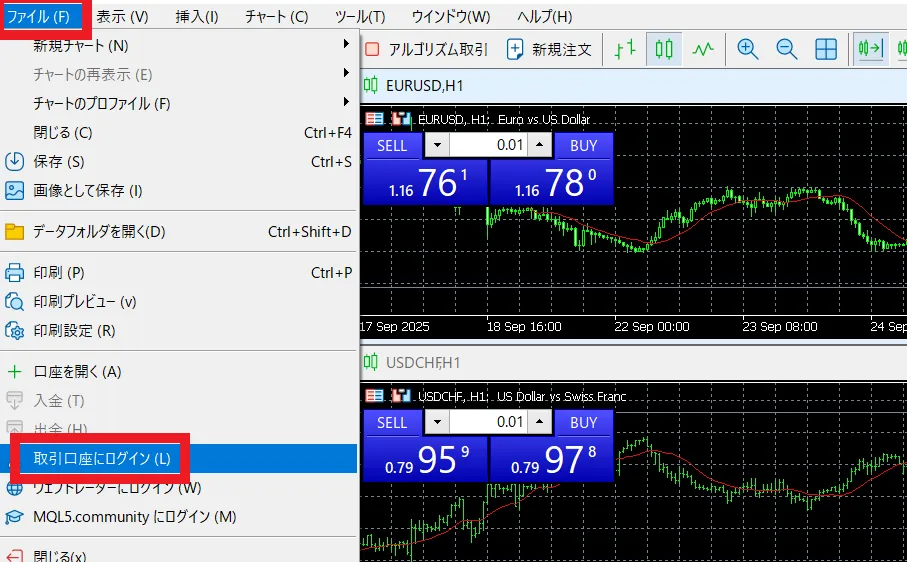The image size is (907, 562).
Task: Click the USDCHF BUY button
Action: [x=583, y=422]
